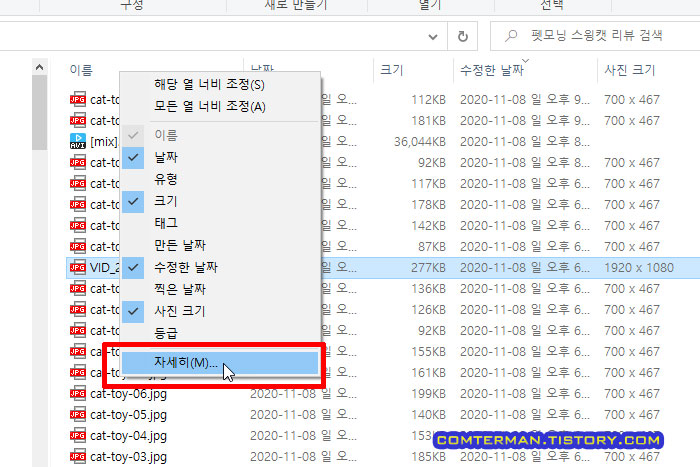Viewport: 700px width, 467px height.
Task: Sort by the 사진 크기 column header
Action: pyautogui.click(x=630, y=70)
